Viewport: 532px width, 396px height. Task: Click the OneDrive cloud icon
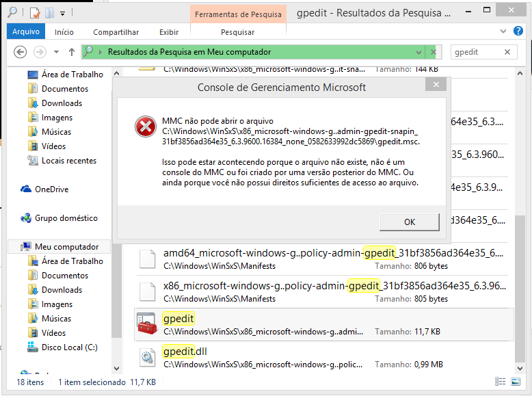[x=26, y=189]
